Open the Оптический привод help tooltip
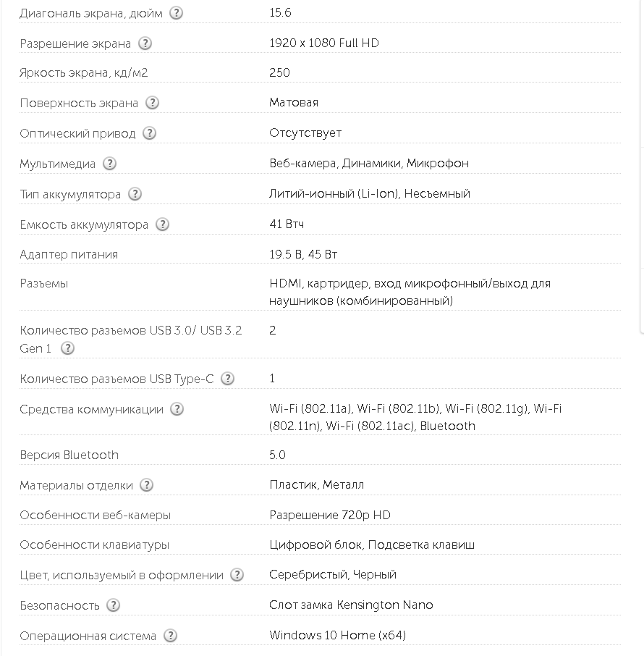 149,133
